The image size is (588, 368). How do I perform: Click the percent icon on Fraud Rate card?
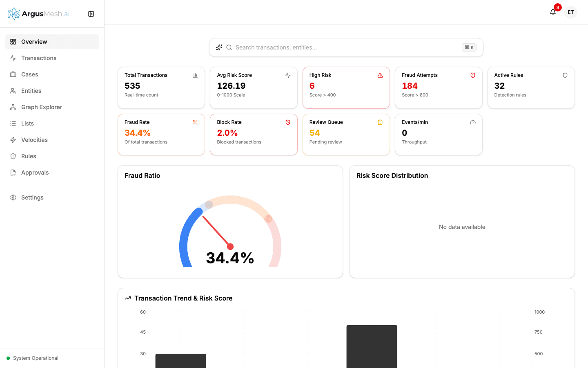[195, 122]
